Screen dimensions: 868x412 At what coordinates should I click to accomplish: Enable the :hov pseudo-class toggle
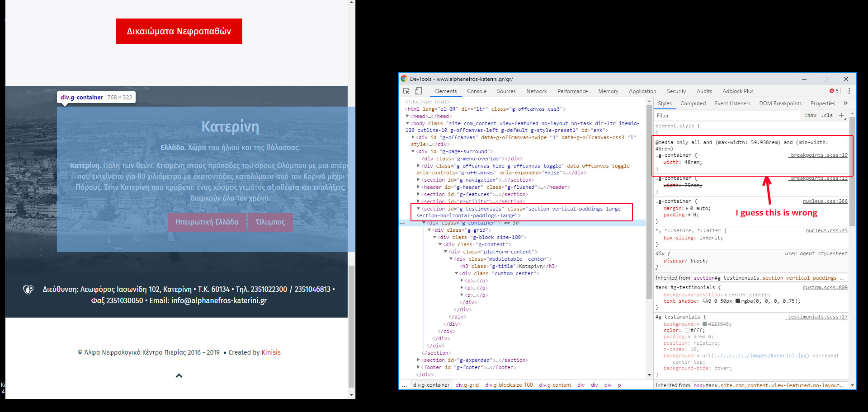(811, 115)
